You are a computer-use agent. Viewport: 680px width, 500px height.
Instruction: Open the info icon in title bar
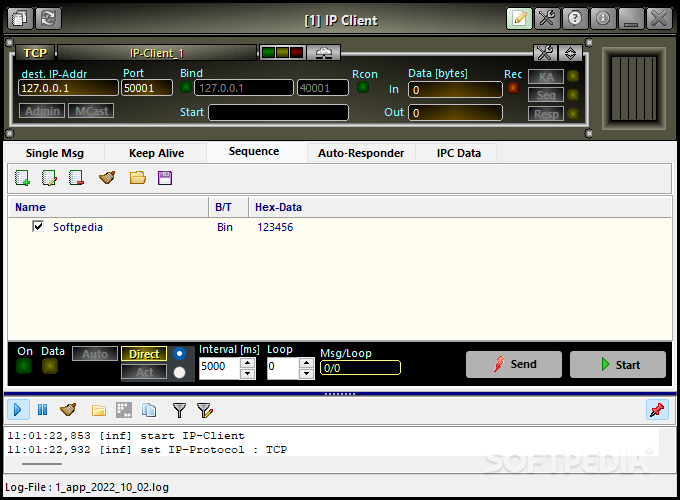[x=603, y=19]
